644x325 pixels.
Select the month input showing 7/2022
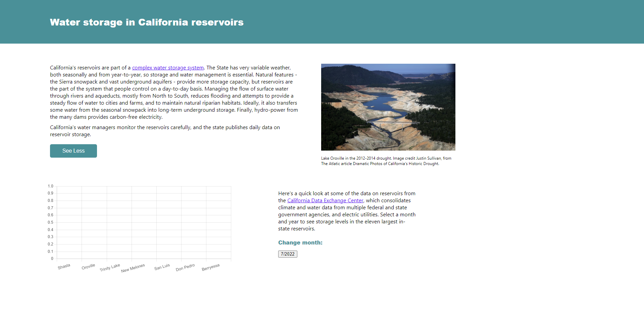(287, 254)
